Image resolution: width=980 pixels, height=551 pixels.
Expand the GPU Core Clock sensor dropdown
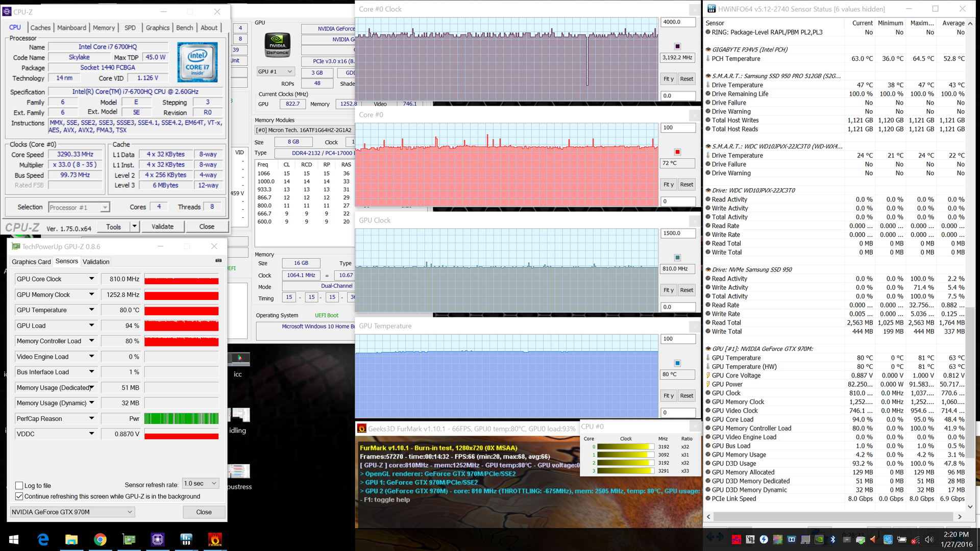click(91, 279)
